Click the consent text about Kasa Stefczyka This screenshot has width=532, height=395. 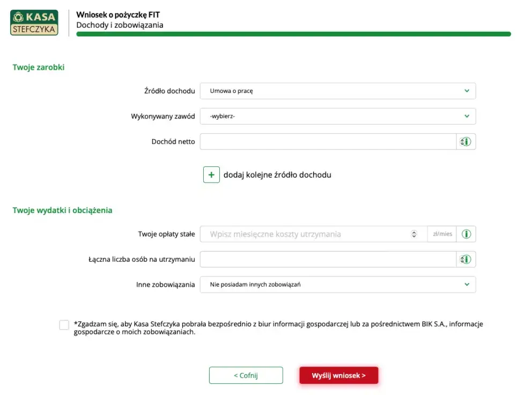coord(278,328)
